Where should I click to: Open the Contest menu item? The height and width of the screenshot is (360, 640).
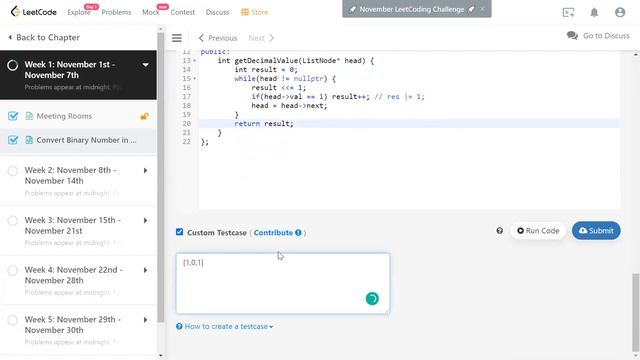click(182, 12)
